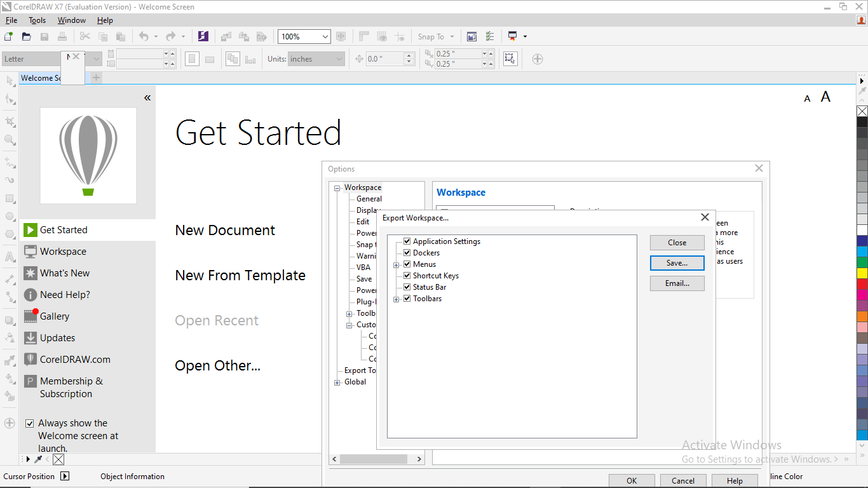The image size is (868, 488).
Task: Open Gallery in the Welcome sidebar
Action: pos(88,316)
